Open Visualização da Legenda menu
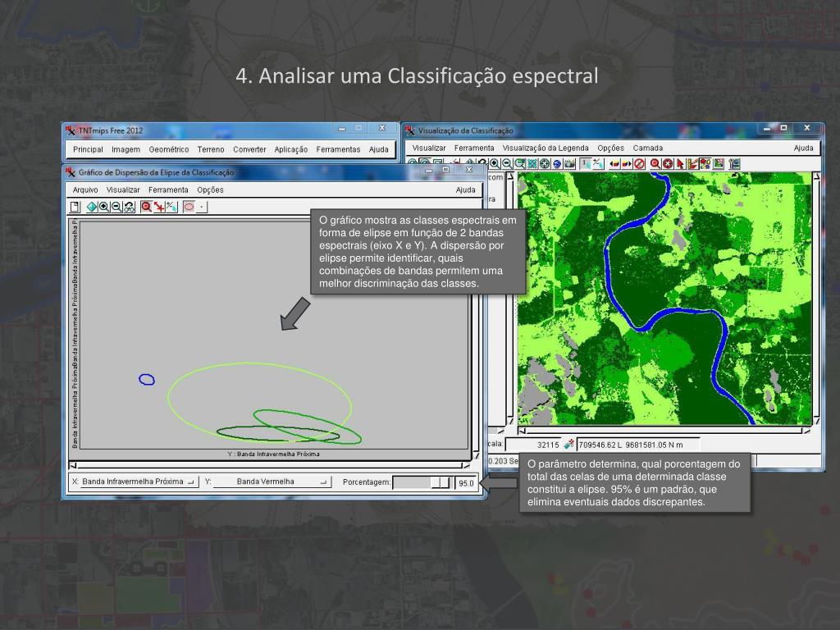This screenshot has height=630, width=840. click(x=546, y=148)
